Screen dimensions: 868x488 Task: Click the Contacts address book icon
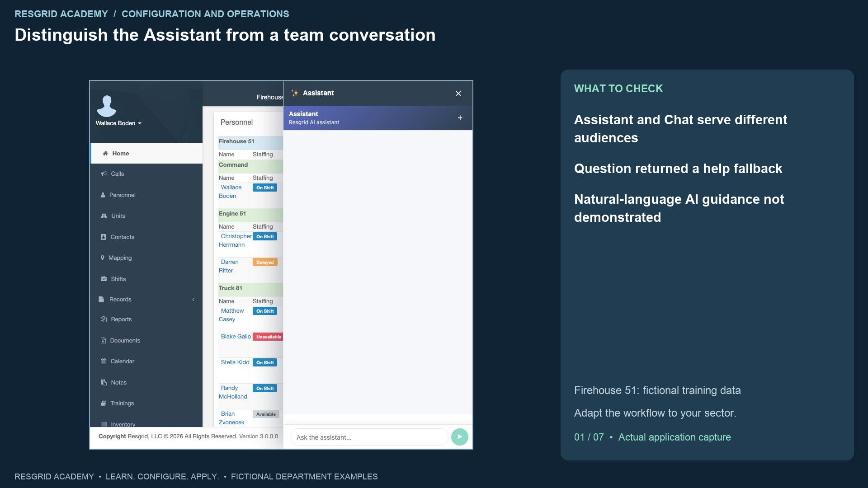pyautogui.click(x=104, y=237)
